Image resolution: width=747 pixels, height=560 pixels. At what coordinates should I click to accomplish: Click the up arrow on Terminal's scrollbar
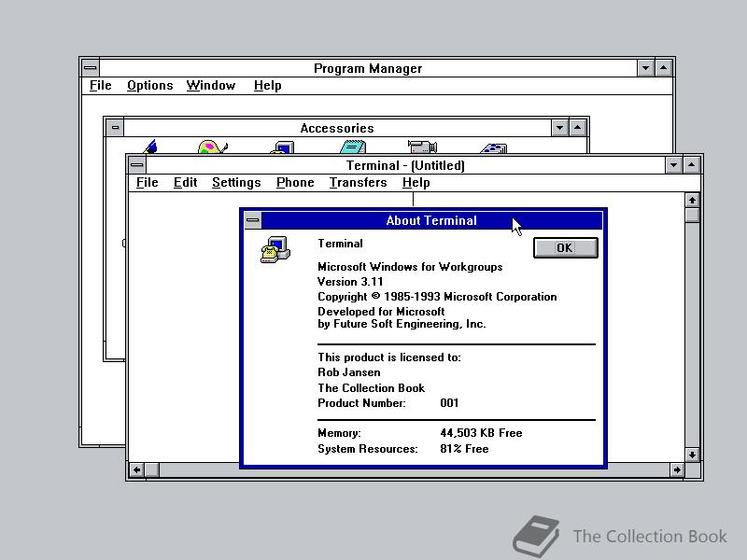tap(692, 199)
